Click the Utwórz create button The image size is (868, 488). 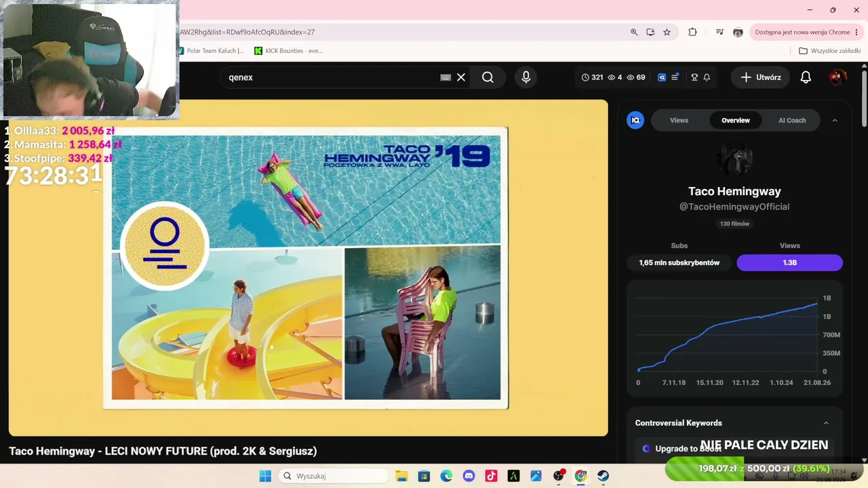761,77
